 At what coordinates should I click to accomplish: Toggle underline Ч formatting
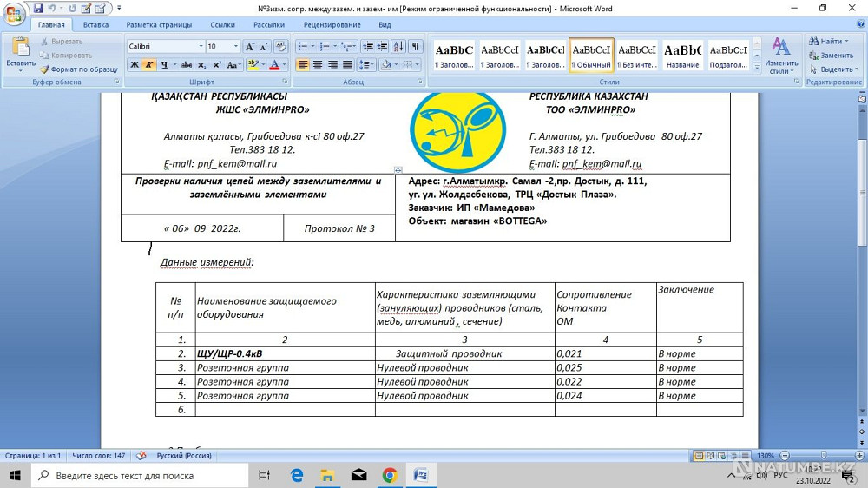click(164, 65)
